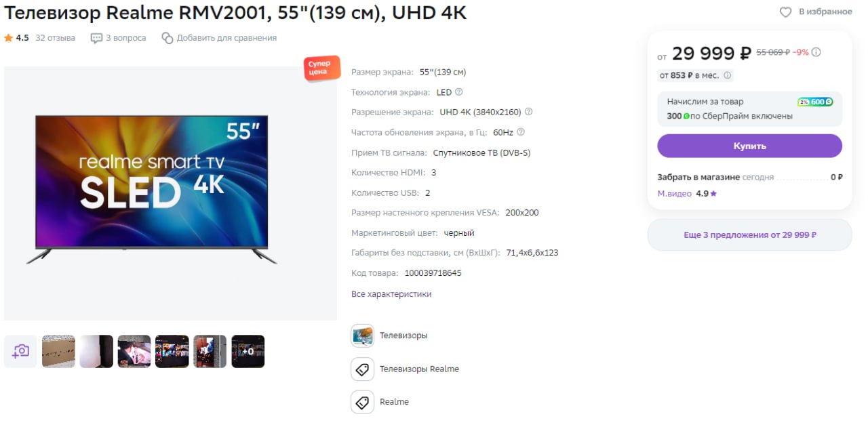Open the 32 отзыва reviews link
This screenshot has height=427, width=868.
56,38
